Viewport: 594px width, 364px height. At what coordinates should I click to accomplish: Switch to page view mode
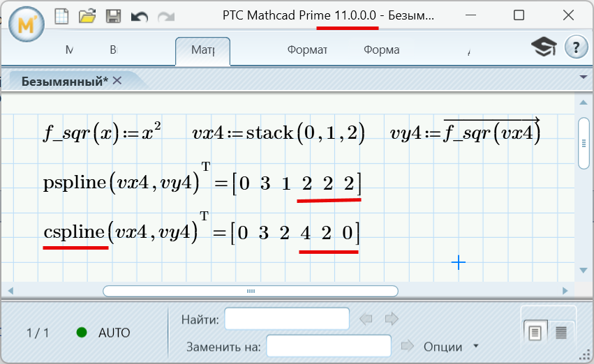pyautogui.click(x=535, y=332)
